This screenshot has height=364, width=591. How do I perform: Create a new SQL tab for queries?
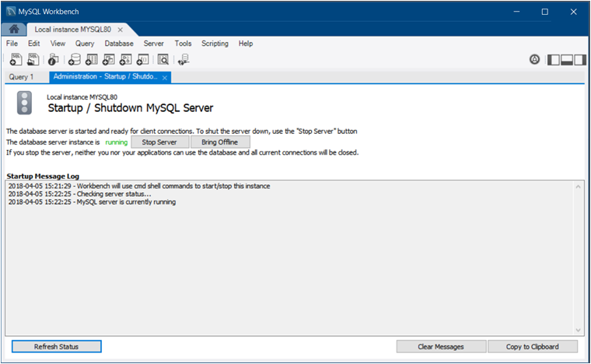16,60
